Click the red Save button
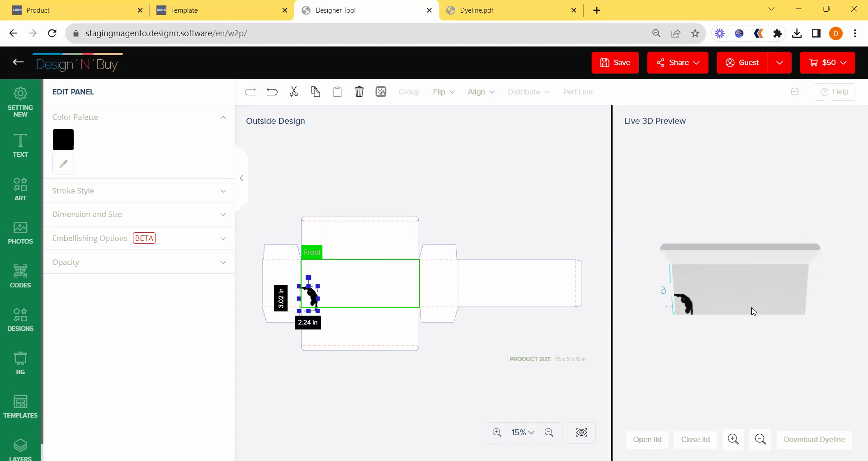The image size is (868, 461). pyautogui.click(x=615, y=62)
